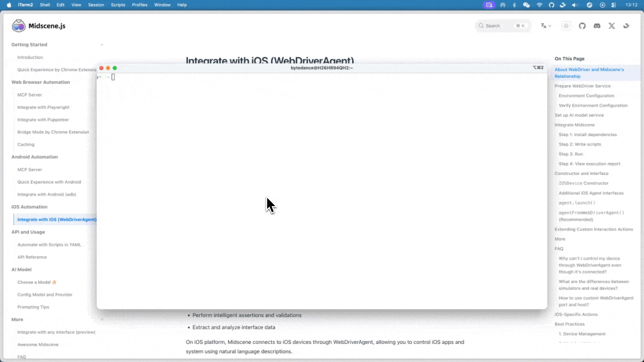Collapse the More section chevron in sidebar

[102, 319]
